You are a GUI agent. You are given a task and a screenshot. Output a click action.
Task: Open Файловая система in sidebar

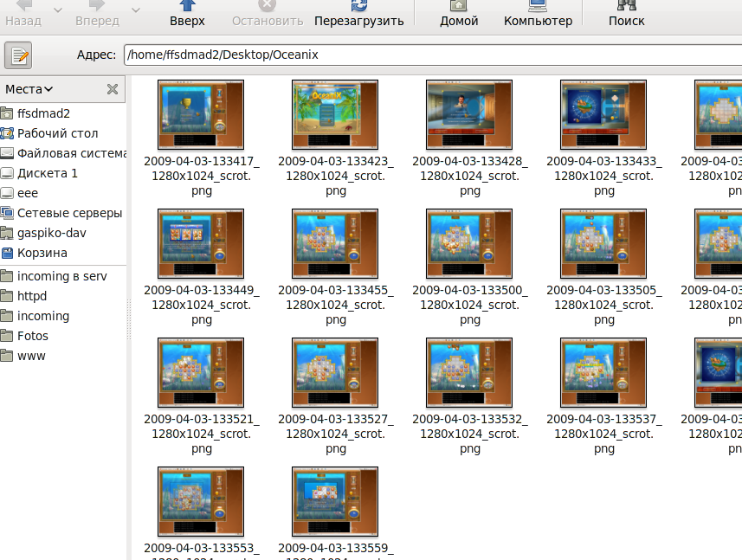(63, 153)
